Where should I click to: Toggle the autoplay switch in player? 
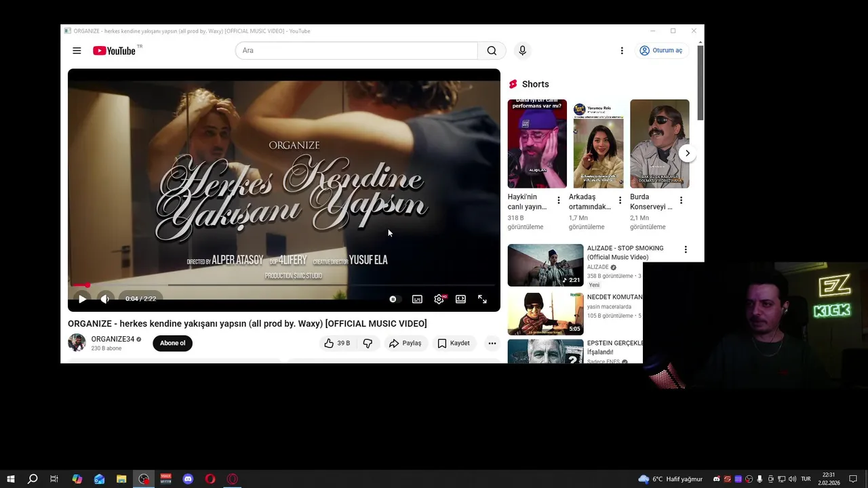coord(394,299)
